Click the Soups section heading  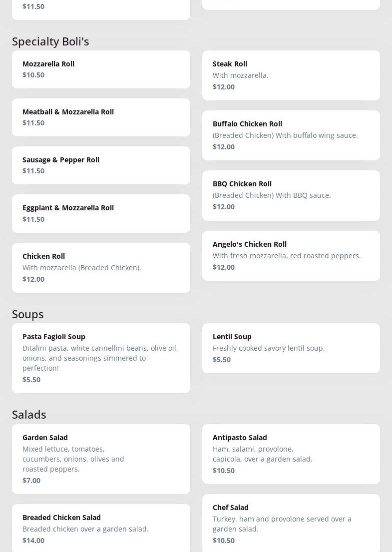coord(28,314)
